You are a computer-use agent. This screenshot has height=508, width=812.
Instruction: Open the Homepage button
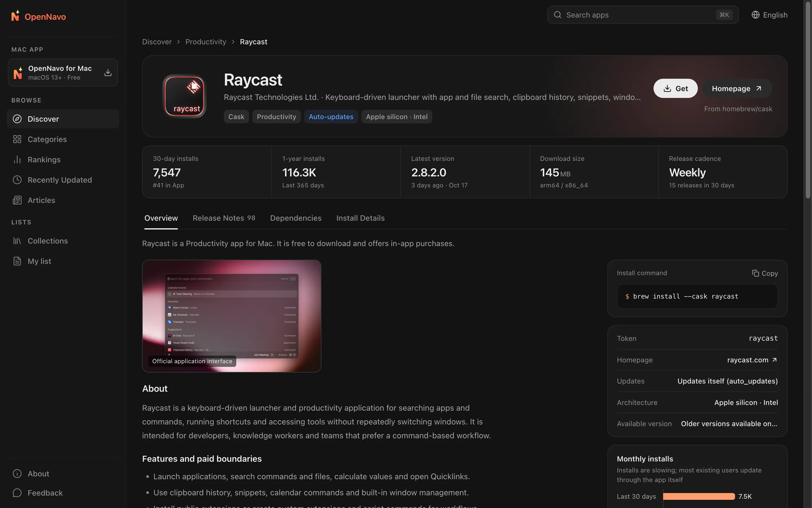(737, 88)
